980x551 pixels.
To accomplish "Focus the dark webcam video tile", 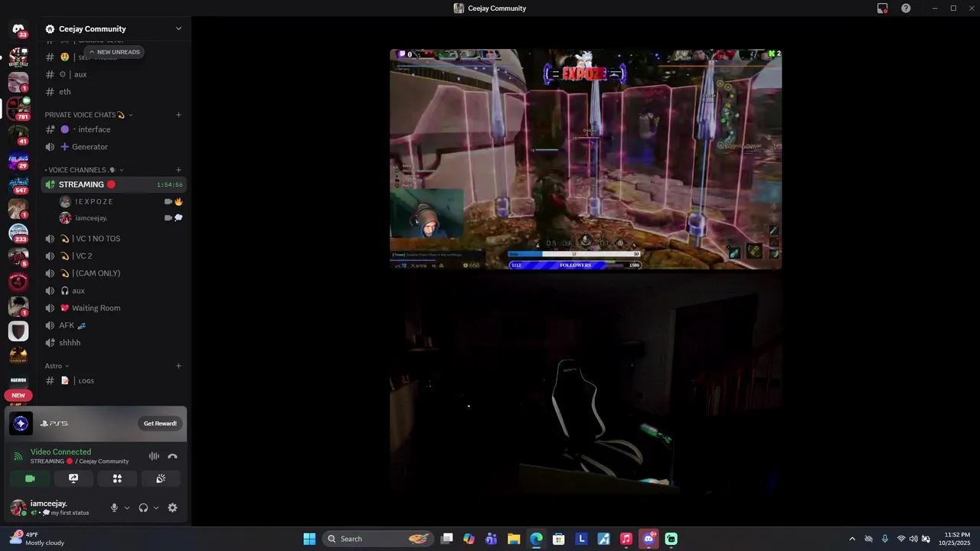I will 586,383.
